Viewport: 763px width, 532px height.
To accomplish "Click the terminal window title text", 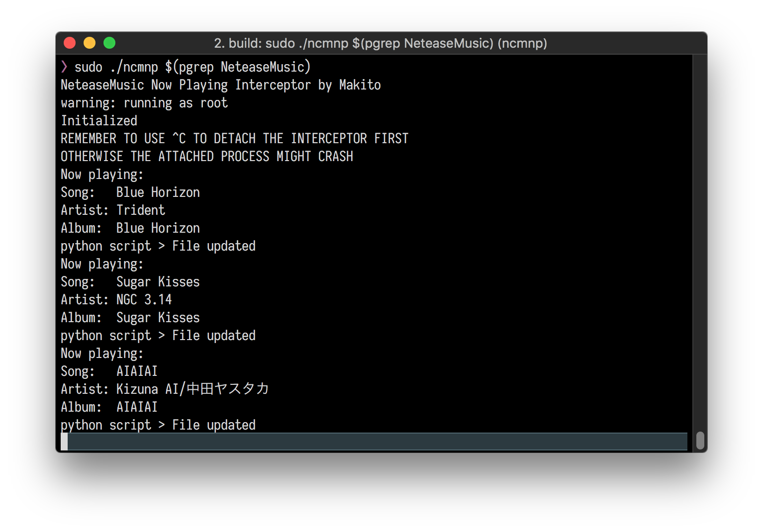I will [x=381, y=43].
